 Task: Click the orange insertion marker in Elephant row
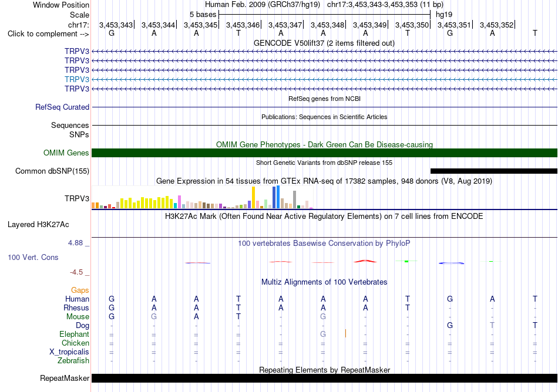[345, 333]
